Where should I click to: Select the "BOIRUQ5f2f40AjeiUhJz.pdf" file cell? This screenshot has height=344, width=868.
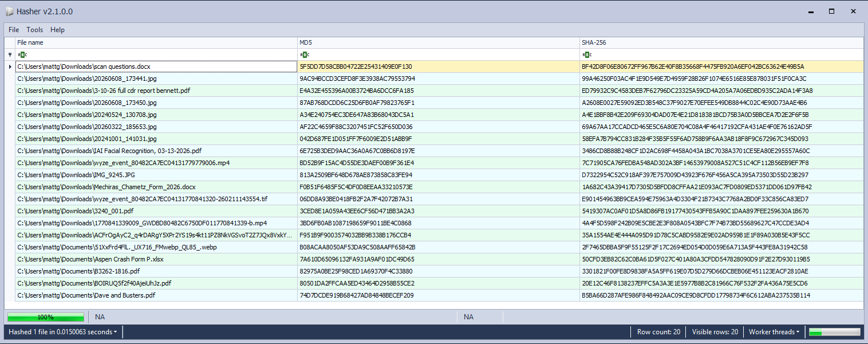(x=156, y=284)
